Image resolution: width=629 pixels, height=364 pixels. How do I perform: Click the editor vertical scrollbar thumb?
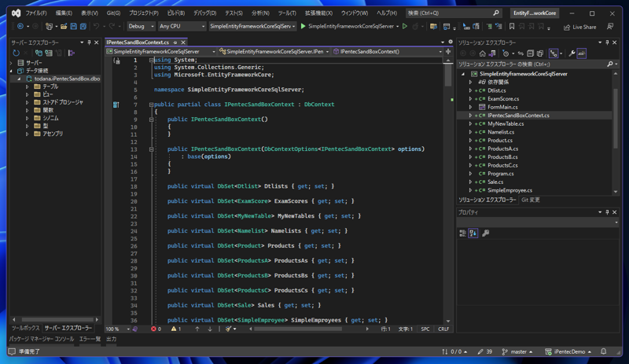[x=448, y=75]
